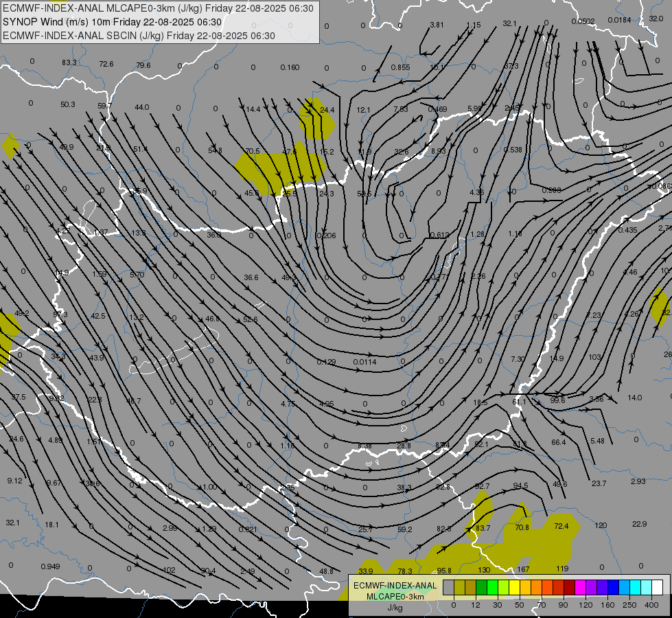Click the J/kg unit label in legend
This screenshot has width=672, height=618.
click(x=395, y=608)
